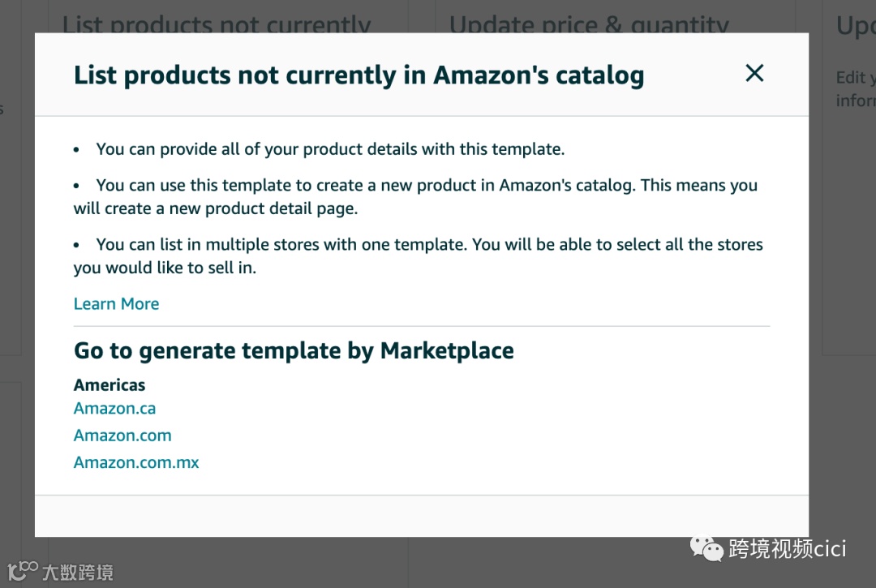This screenshot has height=588, width=876.
Task: Click the partially visible 'Upd' card at right
Action: (x=855, y=24)
